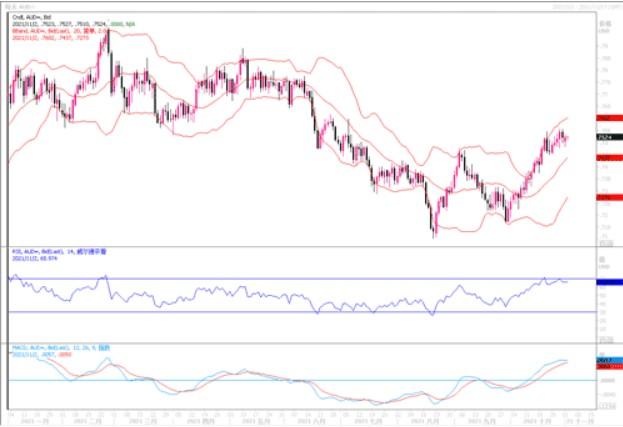Click the upper RSI horizontal threshold line
This screenshot has width=623, height=427.
[300, 278]
